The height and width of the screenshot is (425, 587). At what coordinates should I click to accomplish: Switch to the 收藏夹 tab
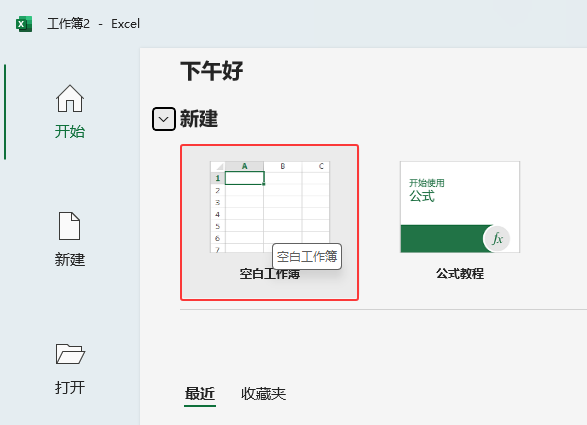point(264,394)
